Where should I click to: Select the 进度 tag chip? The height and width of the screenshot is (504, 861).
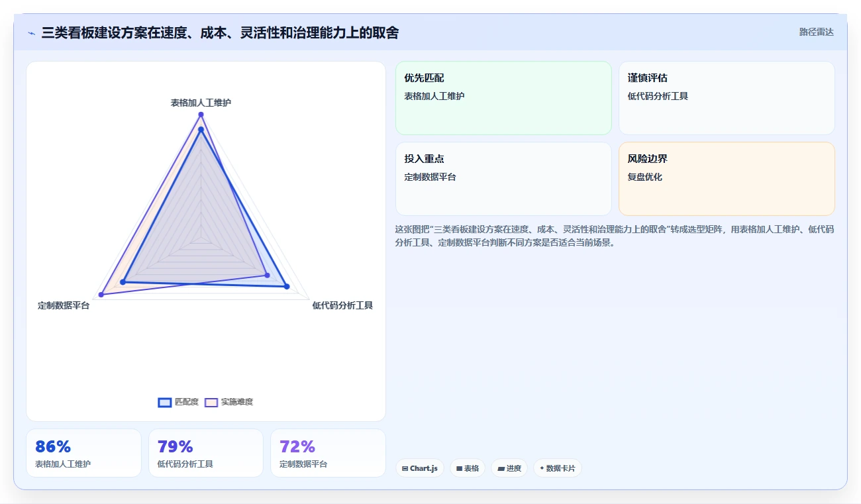tap(509, 468)
